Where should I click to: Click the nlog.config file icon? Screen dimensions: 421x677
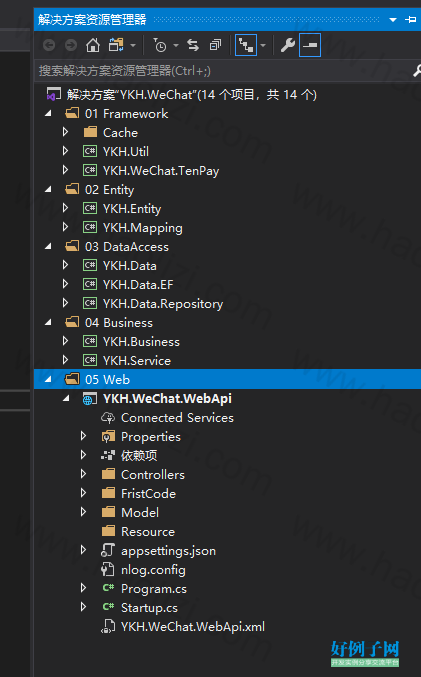108,569
